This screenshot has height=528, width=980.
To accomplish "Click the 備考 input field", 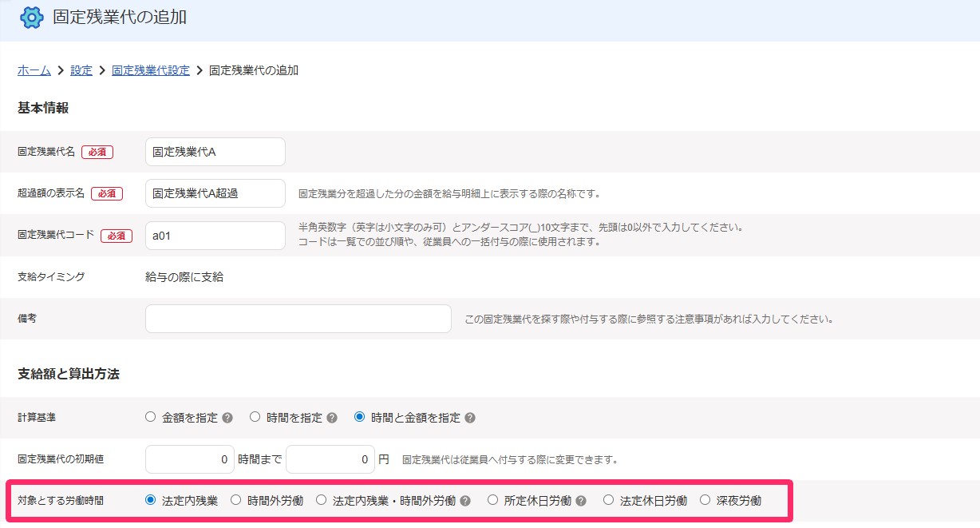I will pyautogui.click(x=298, y=319).
